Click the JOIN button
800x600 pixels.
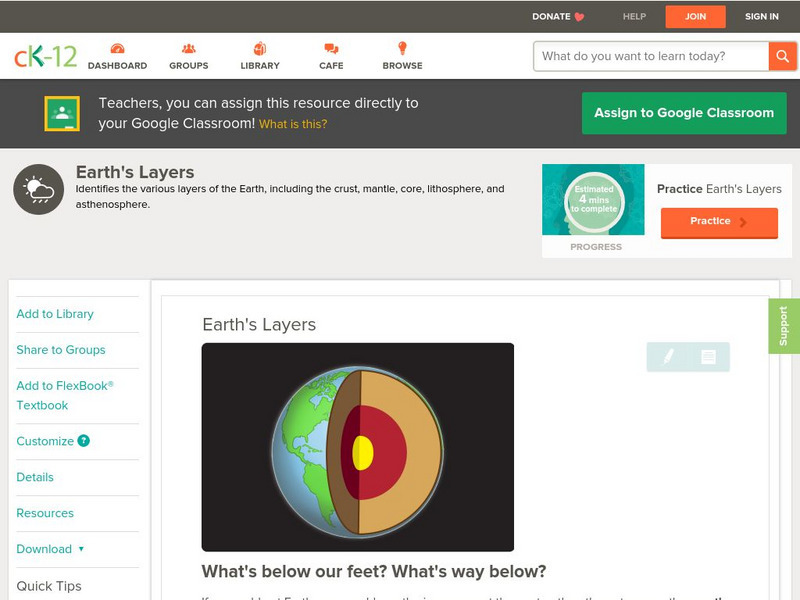pyautogui.click(x=695, y=17)
